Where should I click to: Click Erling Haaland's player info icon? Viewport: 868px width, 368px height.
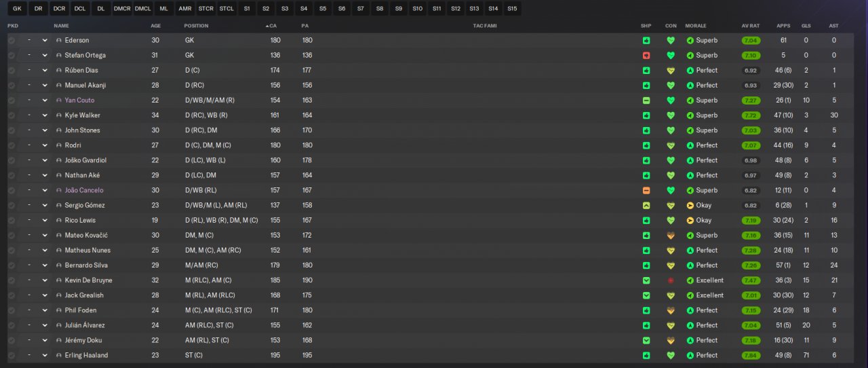coord(59,355)
